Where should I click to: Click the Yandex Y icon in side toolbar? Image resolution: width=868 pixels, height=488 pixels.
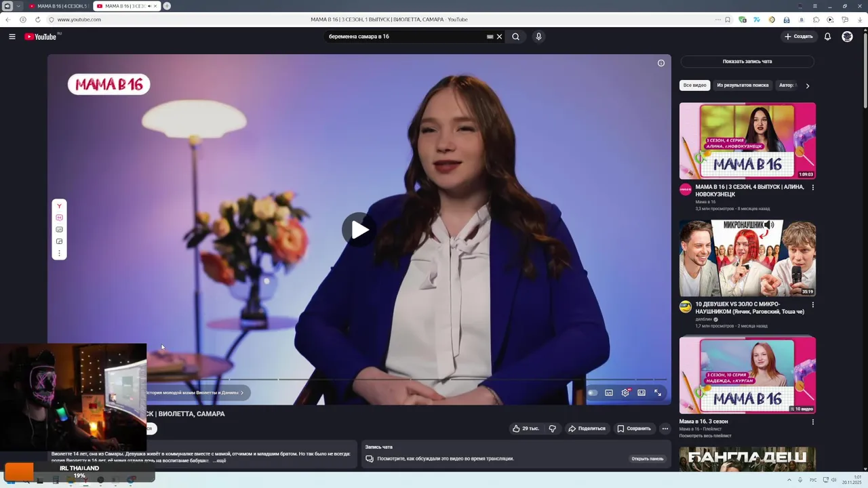tap(59, 206)
